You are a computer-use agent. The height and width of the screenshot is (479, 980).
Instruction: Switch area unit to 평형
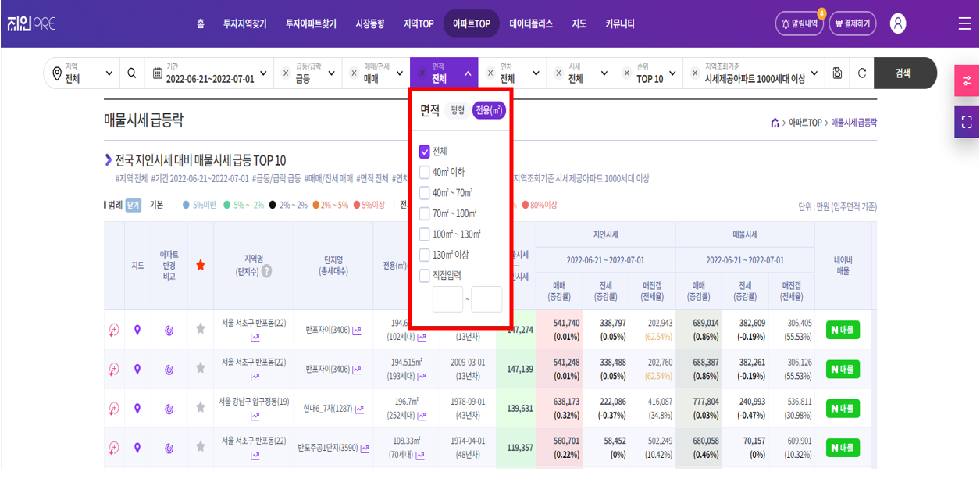coord(457,111)
